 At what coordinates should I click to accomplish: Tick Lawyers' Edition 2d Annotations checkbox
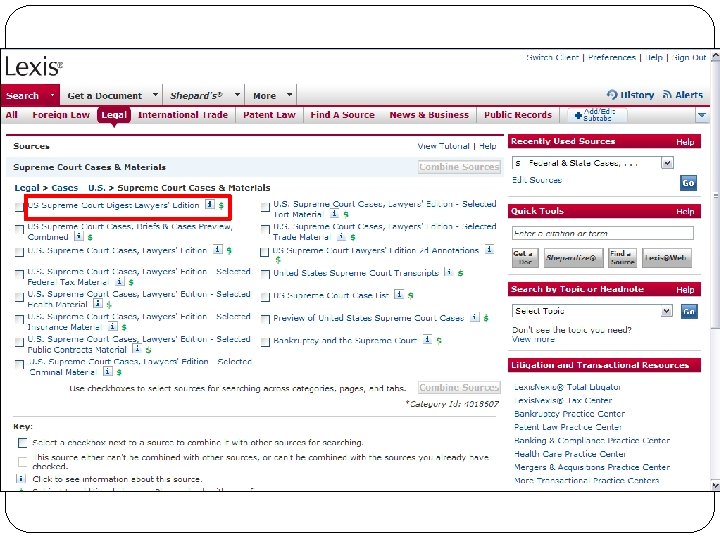264,252
